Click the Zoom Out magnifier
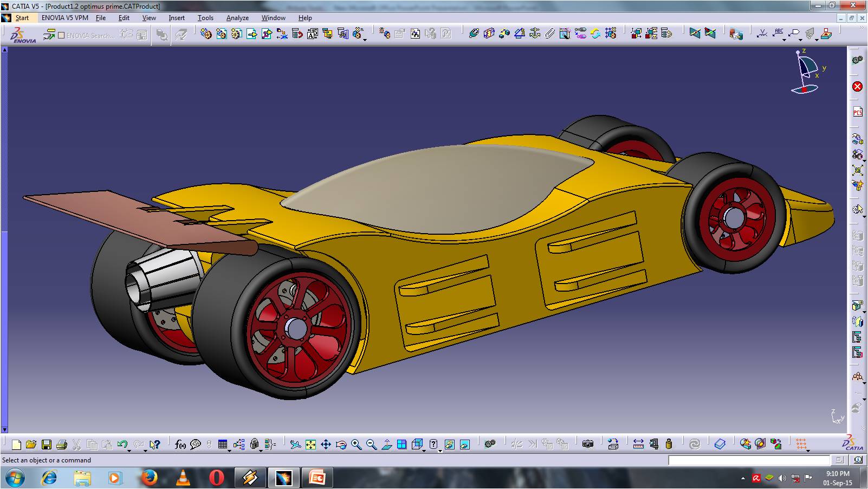This screenshot has height=489, width=868. pos(371,445)
